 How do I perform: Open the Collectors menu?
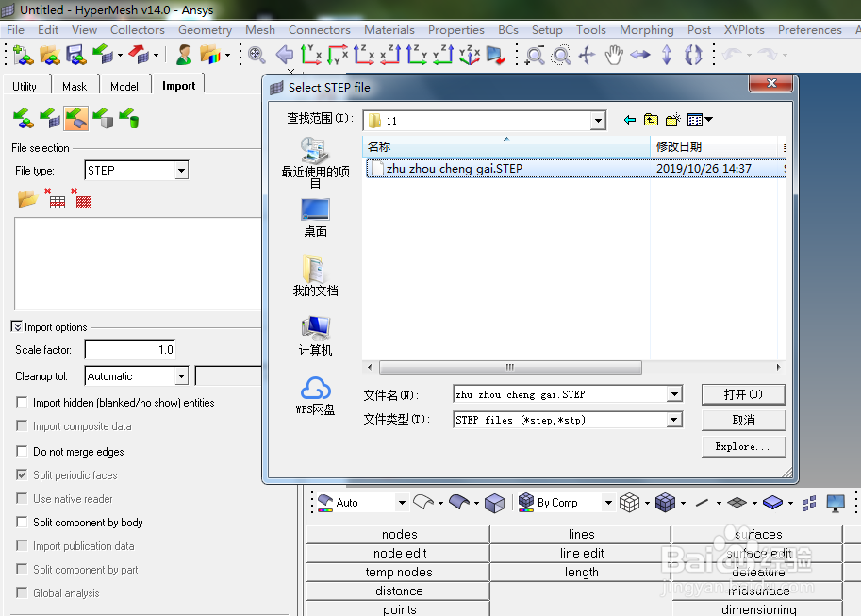click(138, 29)
